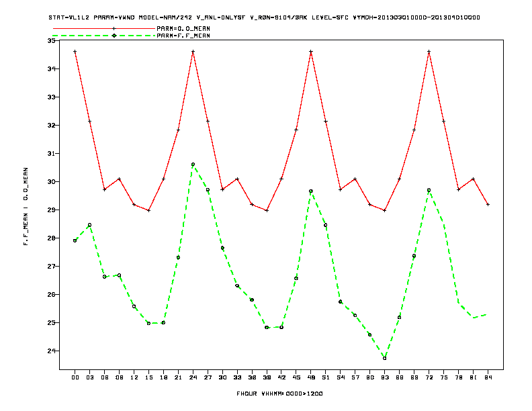Click red line first marker at hour 00
This screenshot has height=411, width=532.
coord(75,52)
